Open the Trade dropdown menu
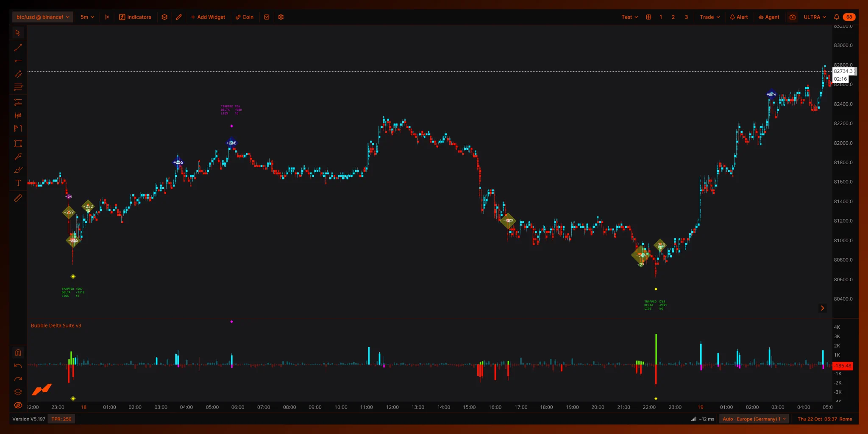868x434 pixels. [x=709, y=17]
